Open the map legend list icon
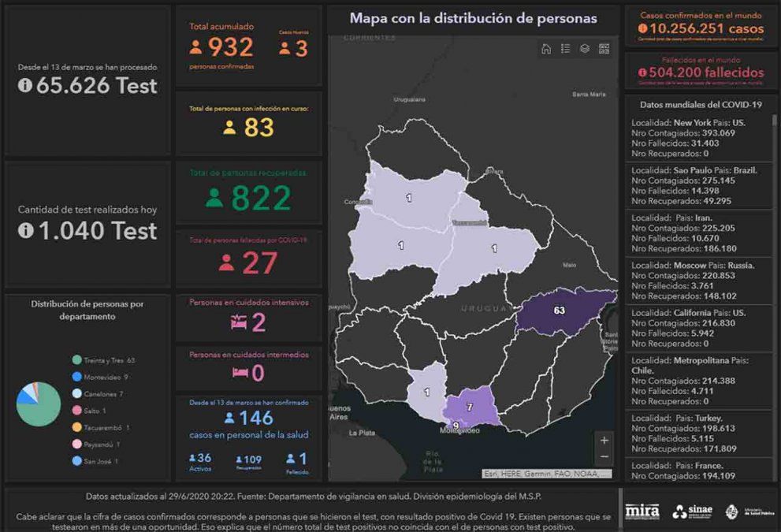 565,49
